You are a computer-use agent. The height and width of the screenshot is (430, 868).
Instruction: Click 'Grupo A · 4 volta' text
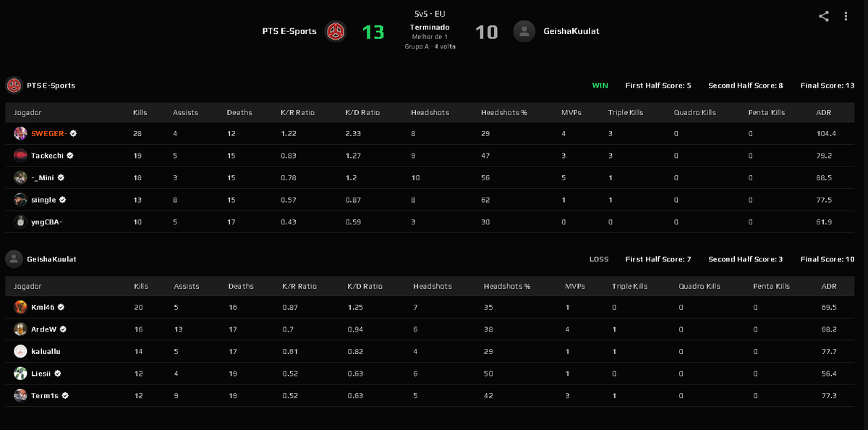(430, 46)
